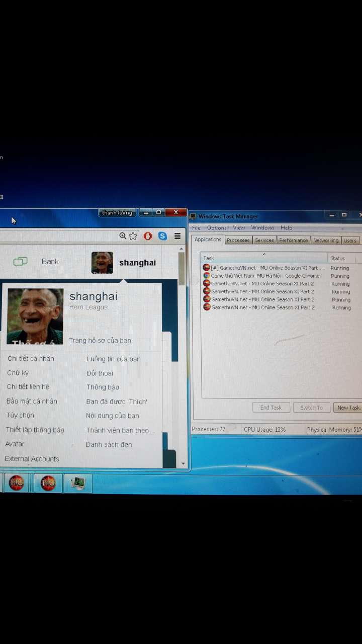362x644 pixels.
Task: Open the red ad-blocker extension icon
Action: point(148,236)
